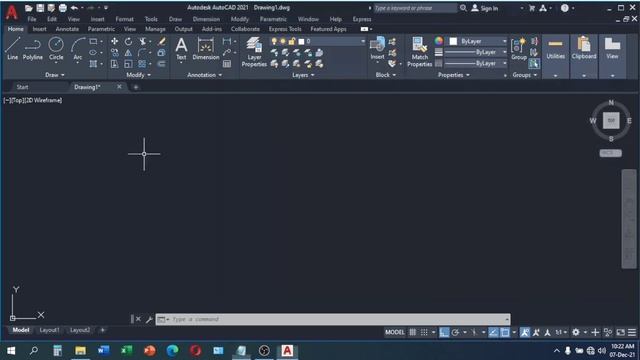Click the Insert block button
The width and height of the screenshot is (640, 360).
pyautogui.click(x=378, y=48)
